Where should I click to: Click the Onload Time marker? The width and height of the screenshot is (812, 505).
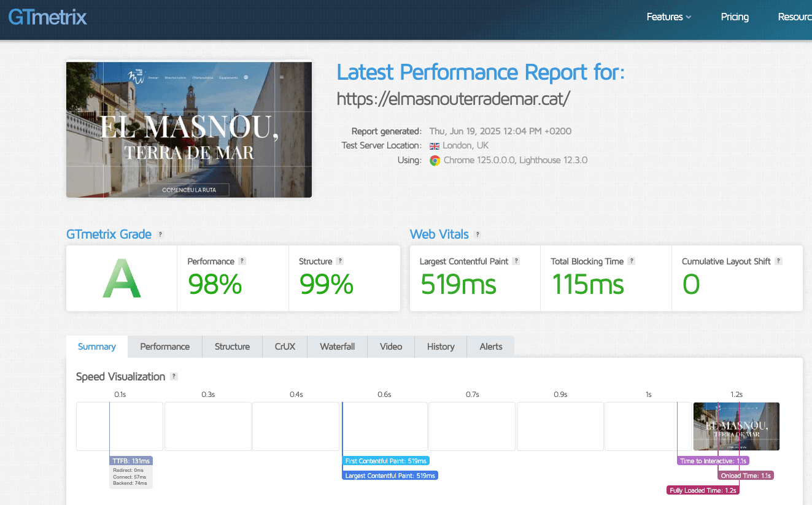pos(746,476)
